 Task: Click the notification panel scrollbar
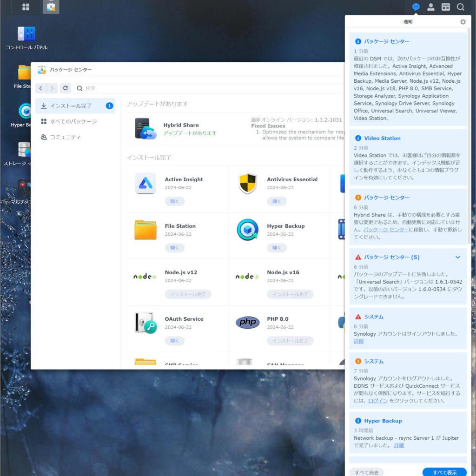click(x=469, y=136)
